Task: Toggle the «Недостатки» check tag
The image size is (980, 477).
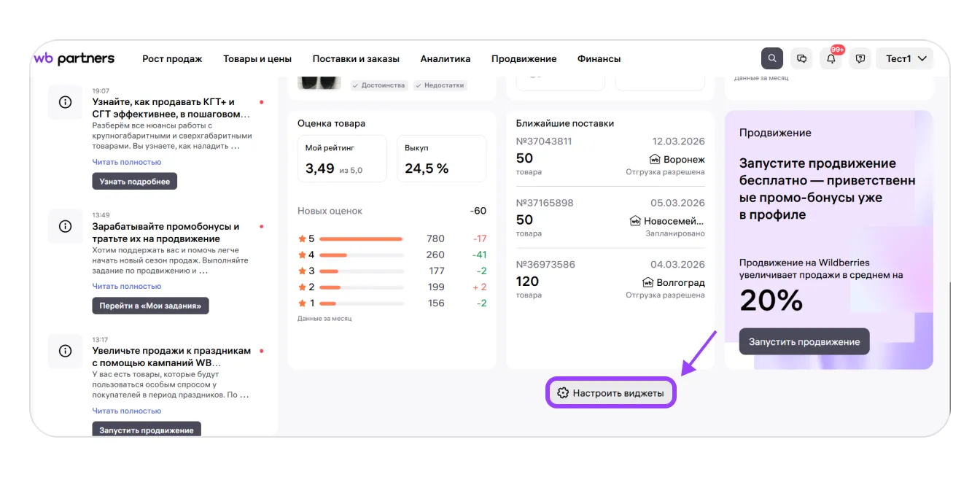Action: coord(440,85)
